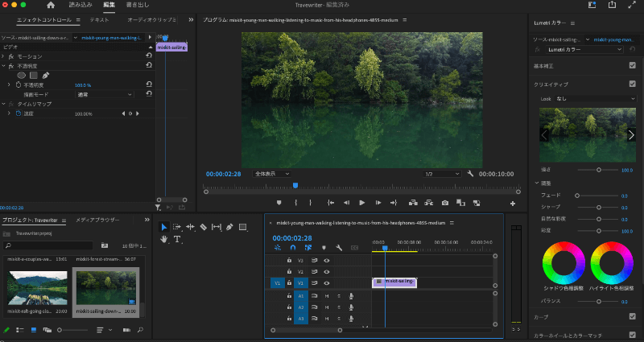
Task: Open timeline display settings wrench
Action: click(x=339, y=248)
